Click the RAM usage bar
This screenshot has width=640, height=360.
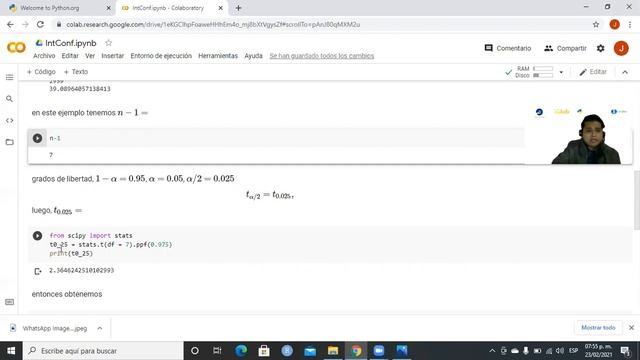pyautogui.click(x=543, y=69)
